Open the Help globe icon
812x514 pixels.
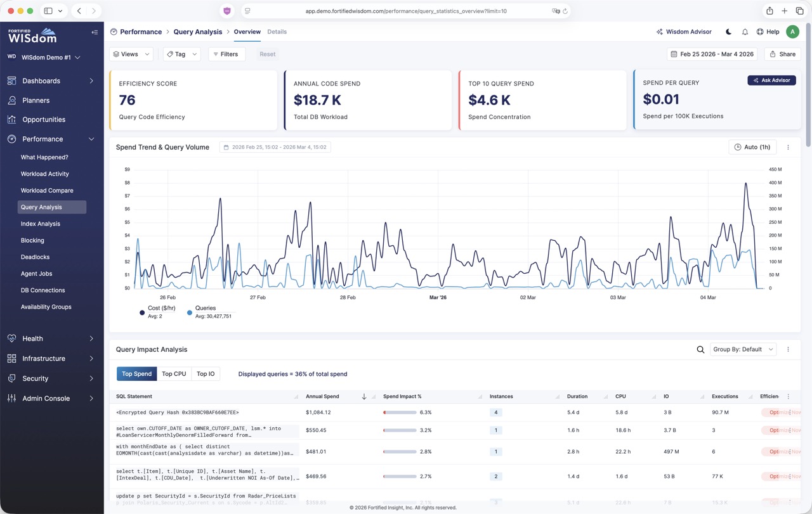760,32
